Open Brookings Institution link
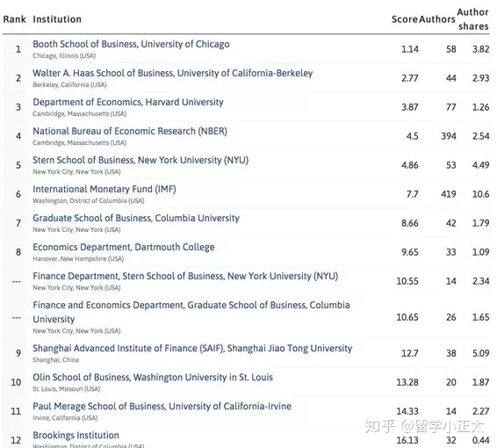The width and height of the screenshot is (497, 448). 76,436
